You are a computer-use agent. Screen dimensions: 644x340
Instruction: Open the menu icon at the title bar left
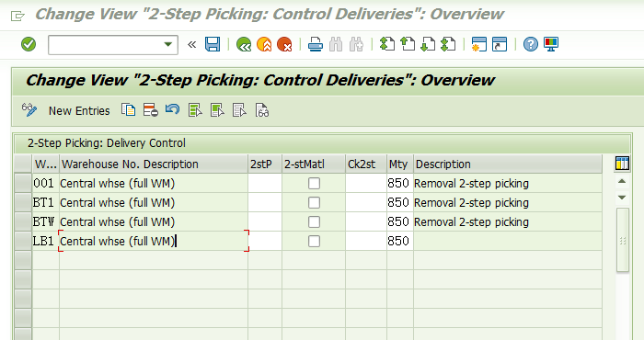tap(17, 16)
